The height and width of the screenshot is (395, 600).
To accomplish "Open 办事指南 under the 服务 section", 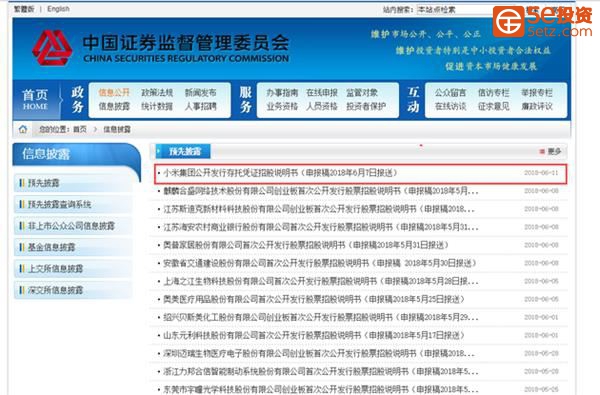I will coord(282,93).
